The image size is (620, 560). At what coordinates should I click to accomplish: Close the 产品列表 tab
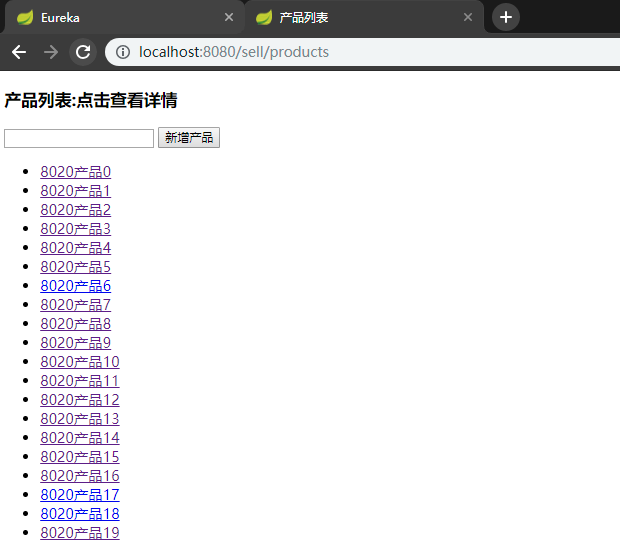point(467,18)
